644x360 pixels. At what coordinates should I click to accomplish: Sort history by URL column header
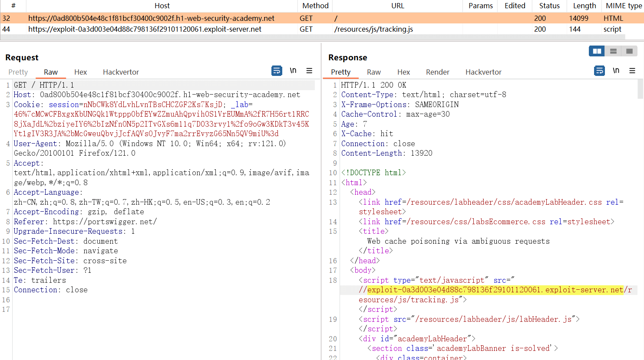[x=397, y=6]
